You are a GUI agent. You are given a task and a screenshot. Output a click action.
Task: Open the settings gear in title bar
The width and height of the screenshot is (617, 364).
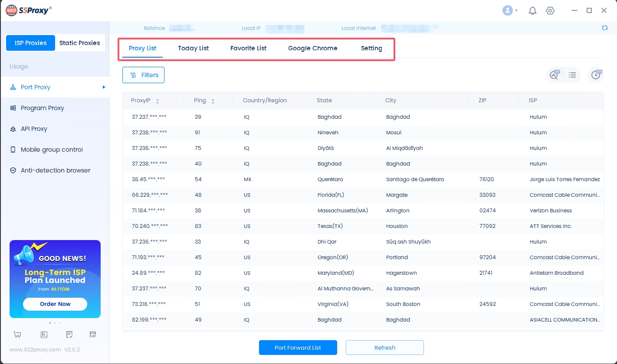point(550,11)
